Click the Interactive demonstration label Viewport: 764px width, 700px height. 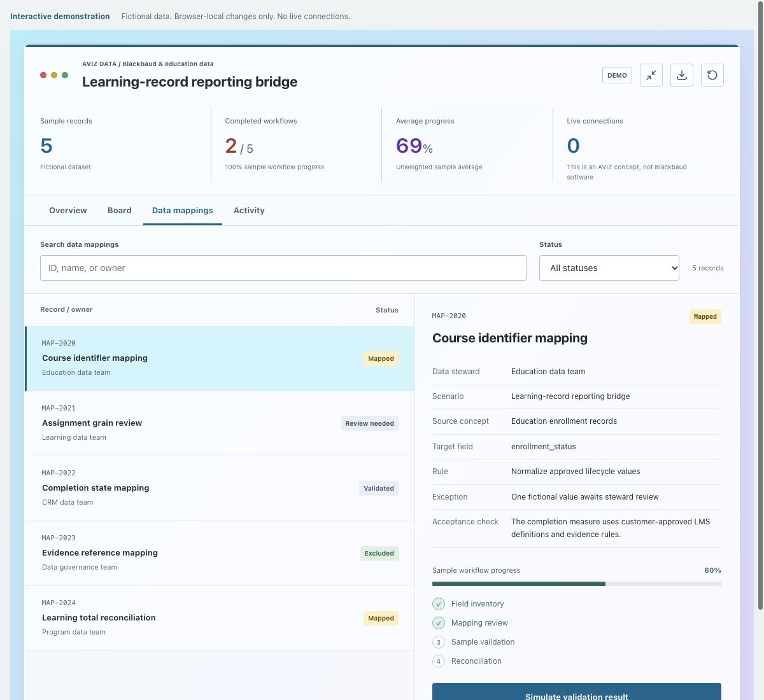tap(60, 17)
